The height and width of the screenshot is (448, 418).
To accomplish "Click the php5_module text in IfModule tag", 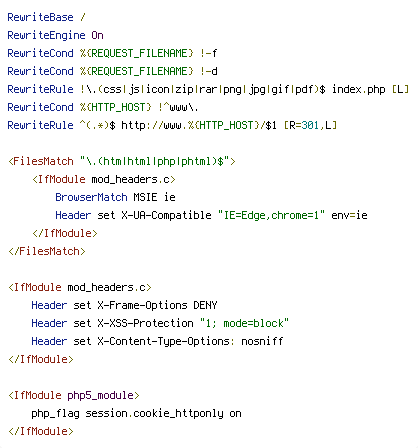I will point(100,395).
